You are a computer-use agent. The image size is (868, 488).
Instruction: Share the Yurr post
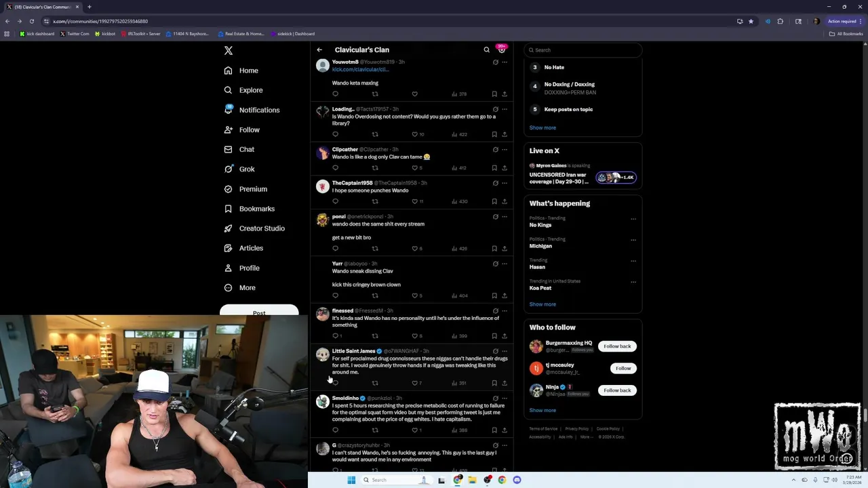click(x=505, y=296)
